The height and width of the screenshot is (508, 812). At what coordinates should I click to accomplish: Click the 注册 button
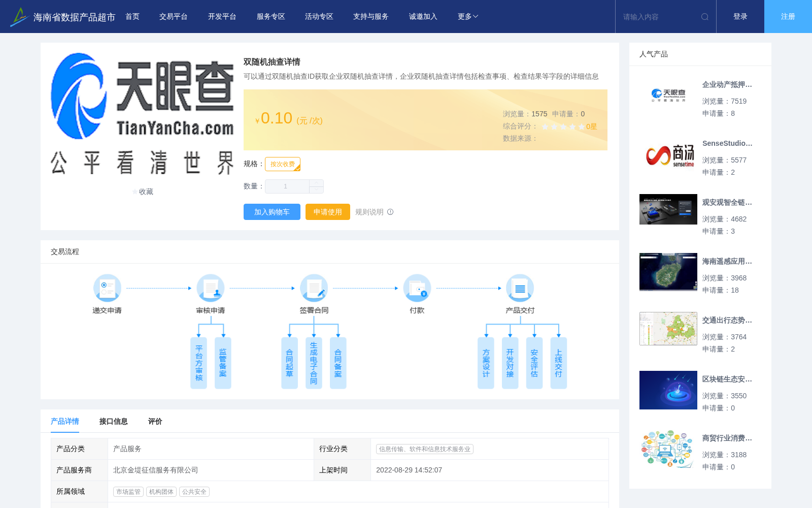(788, 17)
